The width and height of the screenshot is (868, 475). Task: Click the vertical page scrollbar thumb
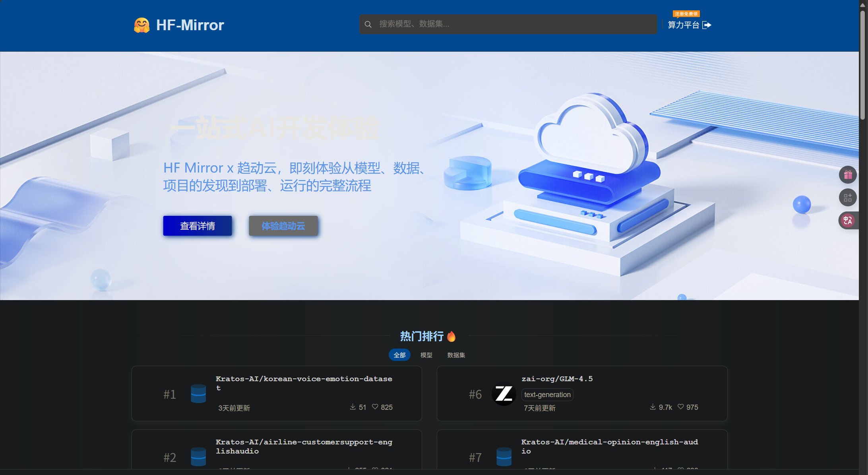tap(862, 65)
